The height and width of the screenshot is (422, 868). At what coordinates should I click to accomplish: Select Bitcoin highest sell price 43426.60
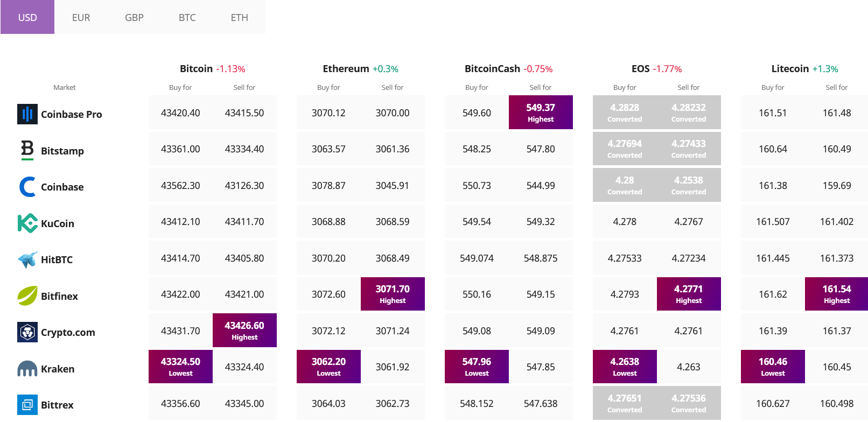tap(244, 330)
